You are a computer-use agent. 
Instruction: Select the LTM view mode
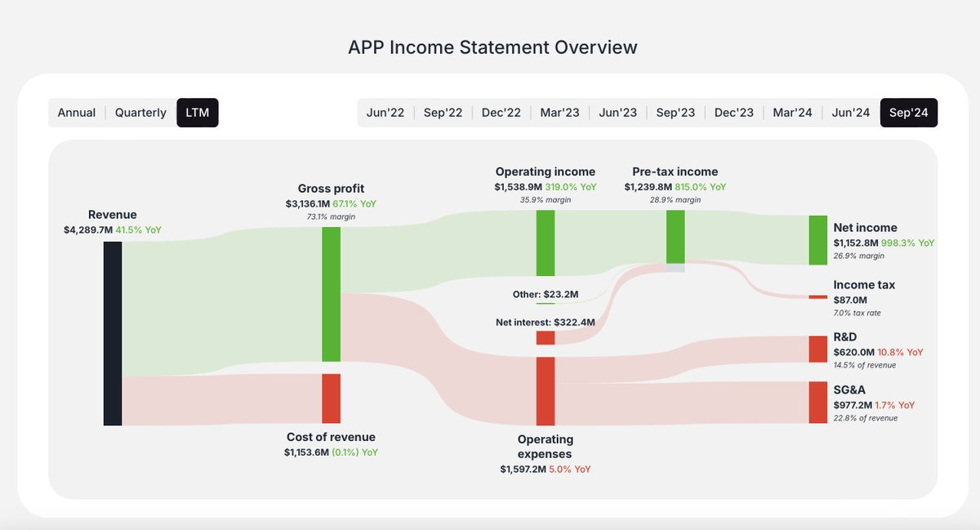pyautogui.click(x=197, y=112)
